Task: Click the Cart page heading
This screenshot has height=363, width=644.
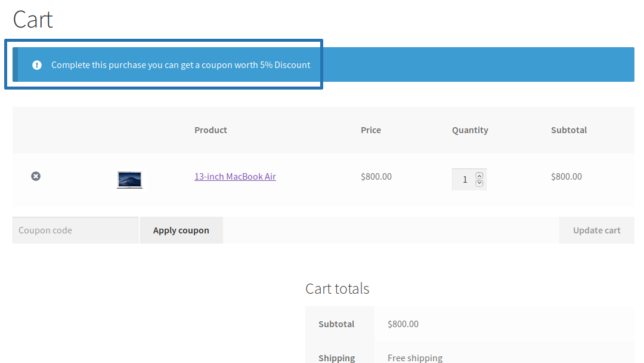Action: click(x=33, y=20)
